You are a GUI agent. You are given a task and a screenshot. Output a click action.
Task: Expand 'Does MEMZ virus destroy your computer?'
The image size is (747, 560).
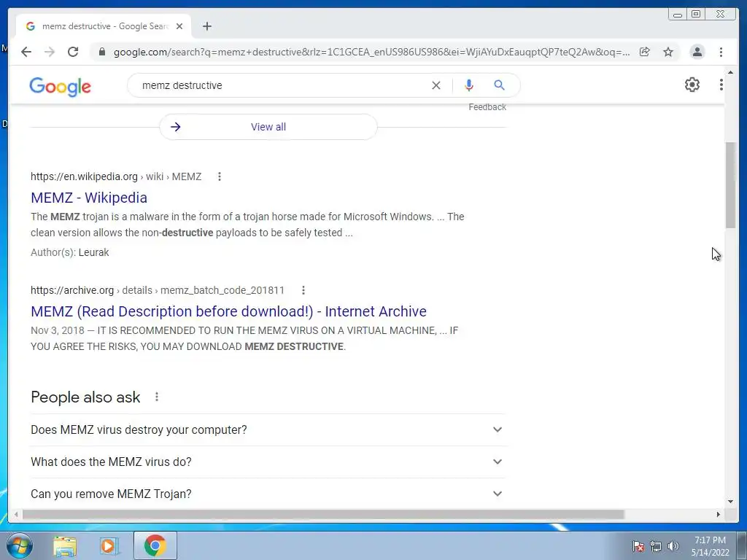click(267, 429)
